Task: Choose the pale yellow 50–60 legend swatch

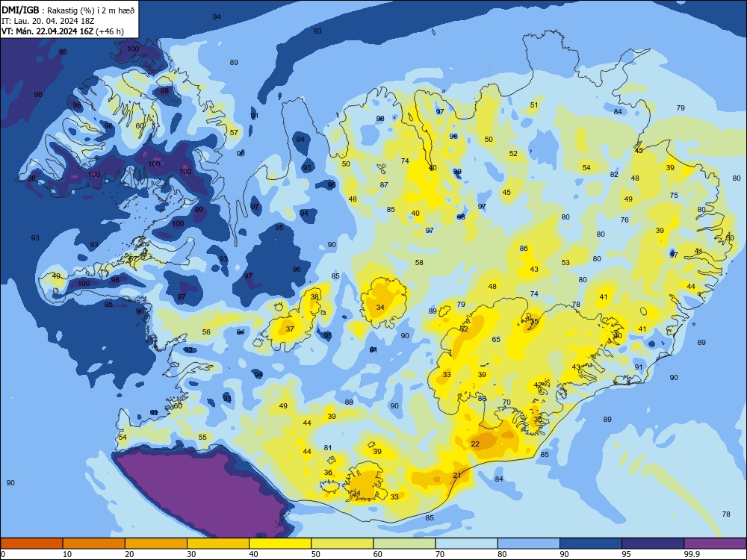Action: click(342, 544)
